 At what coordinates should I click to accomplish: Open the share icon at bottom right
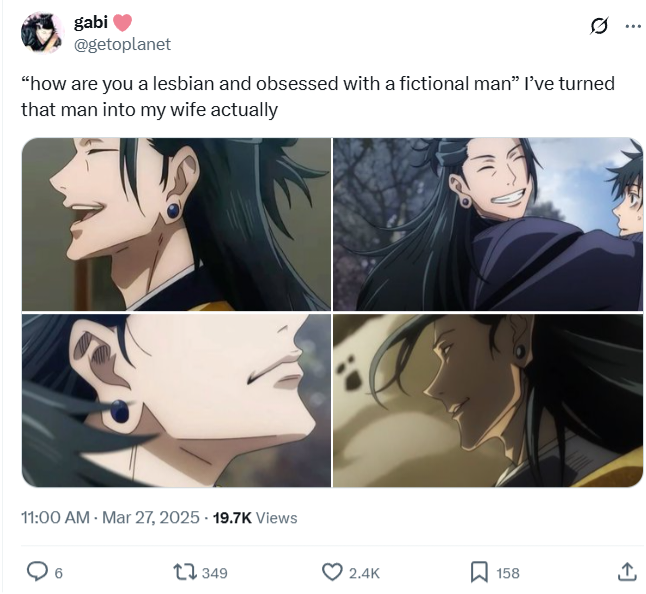pyautogui.click(x=627, y=572)
